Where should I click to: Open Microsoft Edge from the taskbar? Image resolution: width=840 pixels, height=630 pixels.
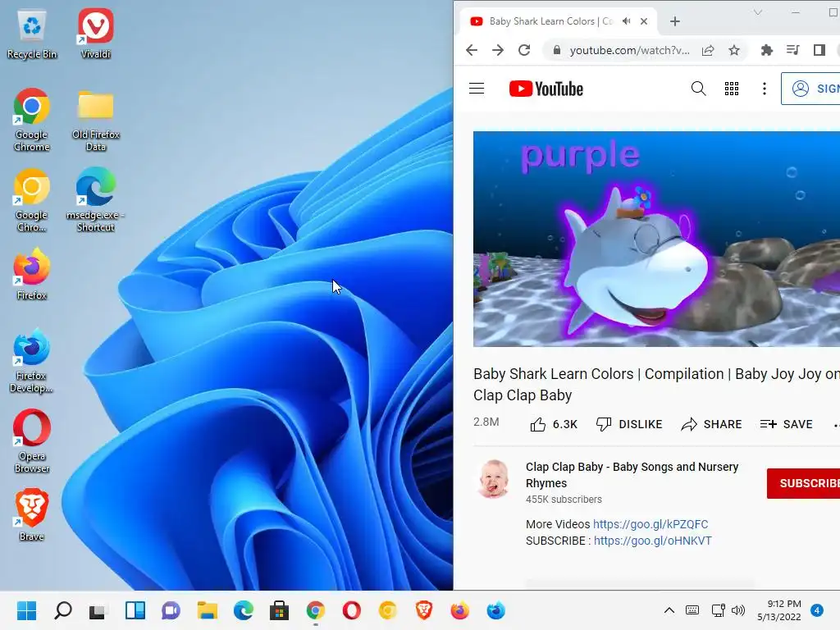click(x=243, y=610)
